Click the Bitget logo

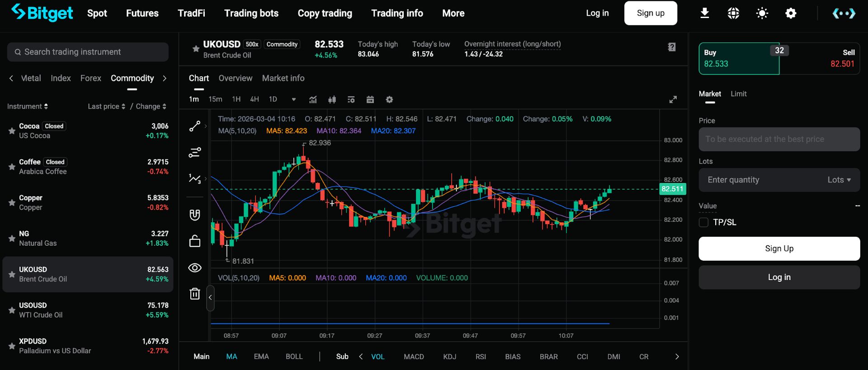pyautogui.click(x=42, y=13)
